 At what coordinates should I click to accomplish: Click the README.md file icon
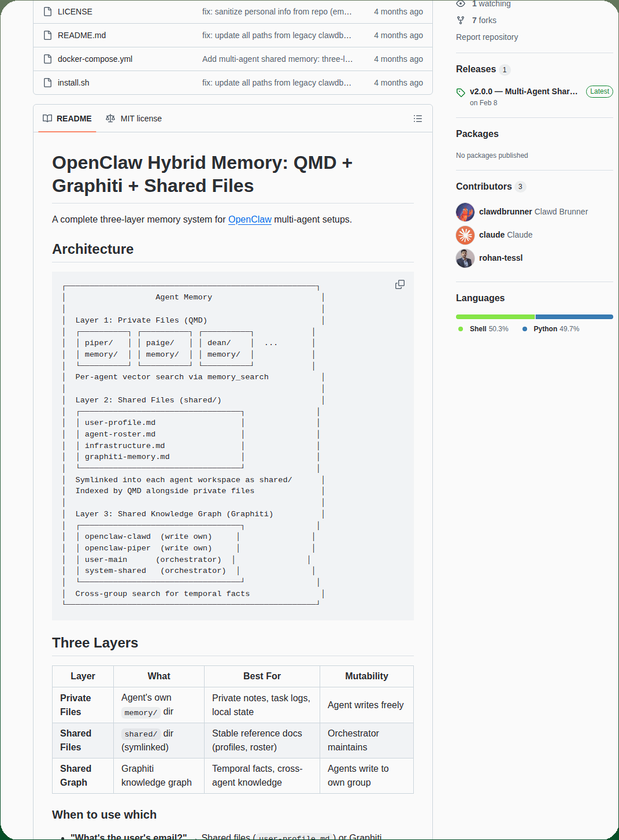[x=48, y=35]
